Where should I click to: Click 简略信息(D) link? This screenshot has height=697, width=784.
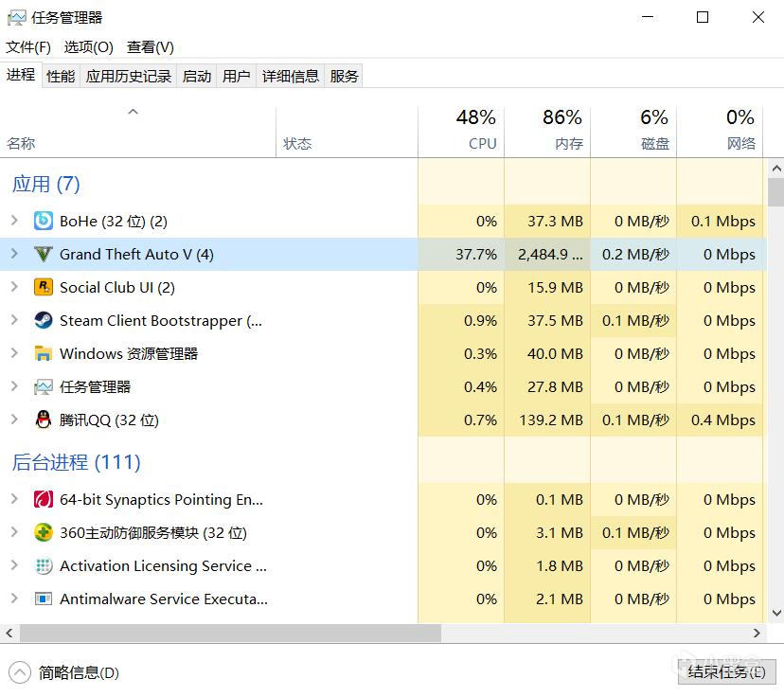(79, 672)
